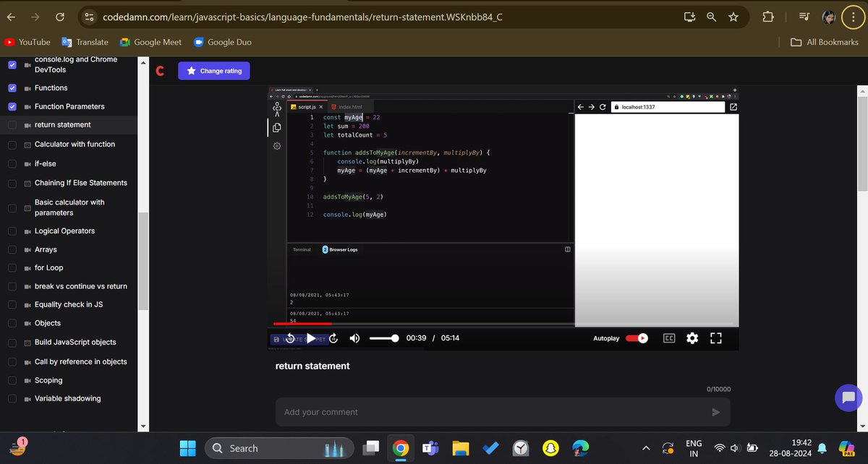Toggle the Autoplay switch

tap(637, 338)
